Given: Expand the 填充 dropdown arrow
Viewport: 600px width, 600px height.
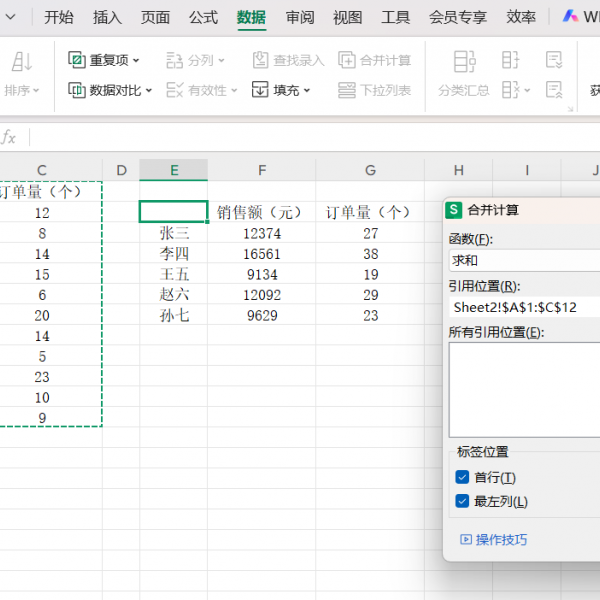Looking at the screenshot, I should 307,91.
